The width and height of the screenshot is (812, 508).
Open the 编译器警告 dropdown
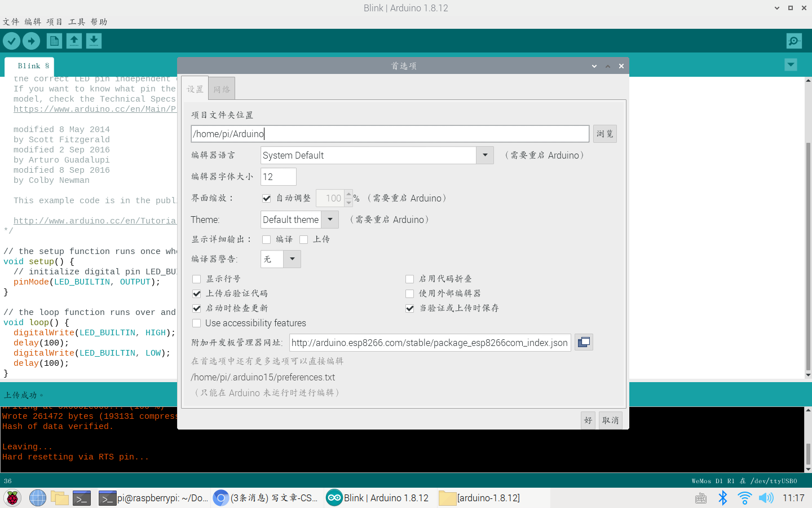(x=292, y=259)
